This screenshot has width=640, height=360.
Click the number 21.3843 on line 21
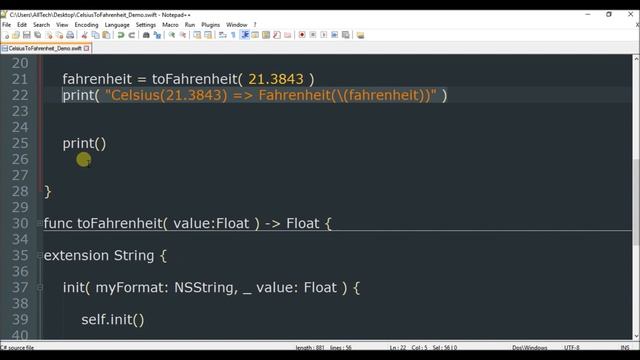coord(276,79)
